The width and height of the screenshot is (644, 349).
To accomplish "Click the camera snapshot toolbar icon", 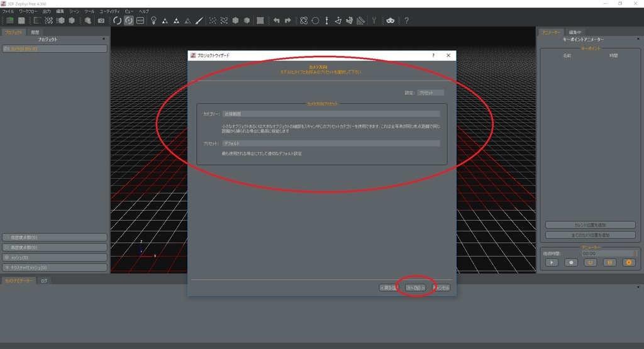I will pos(101,21).
